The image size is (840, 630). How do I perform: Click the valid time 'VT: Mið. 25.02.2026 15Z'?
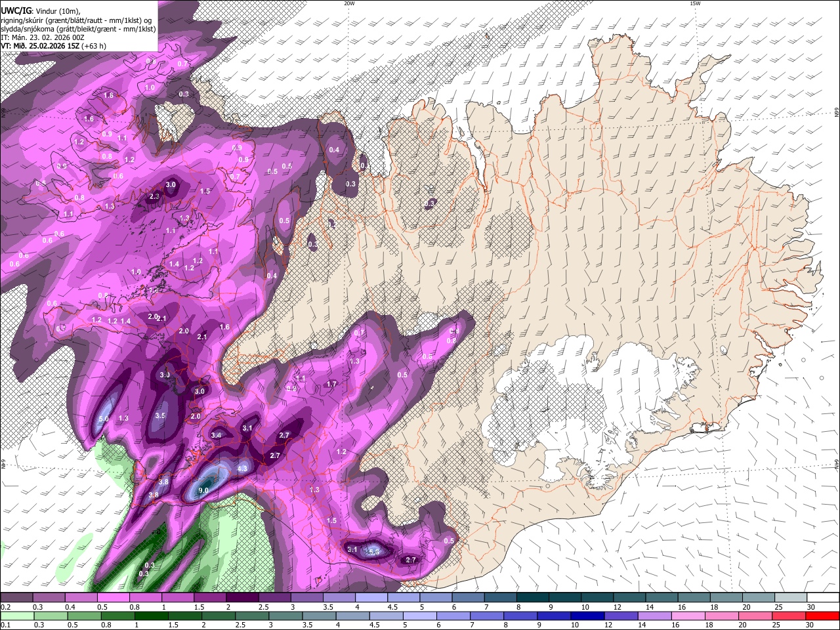click(x=41, y=46)
